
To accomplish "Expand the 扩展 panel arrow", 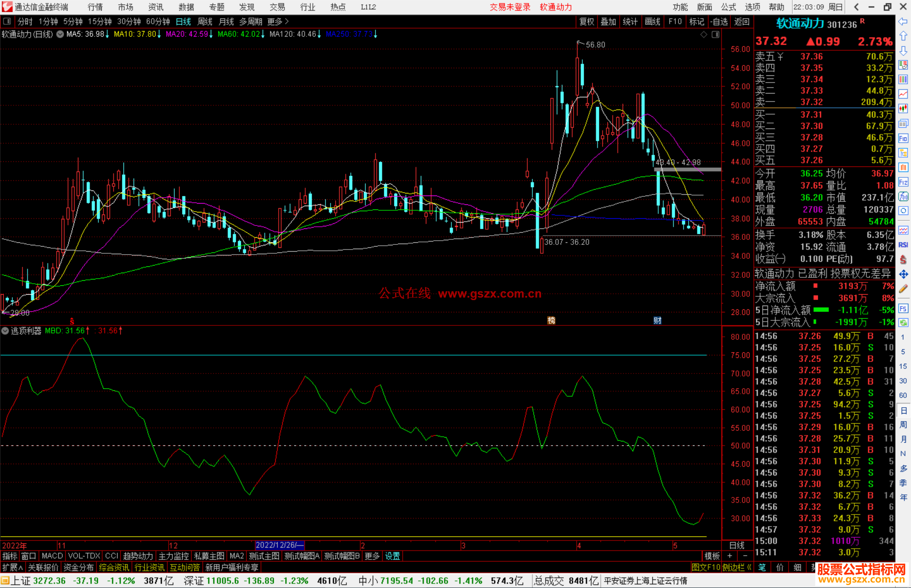I will (13, 567).
